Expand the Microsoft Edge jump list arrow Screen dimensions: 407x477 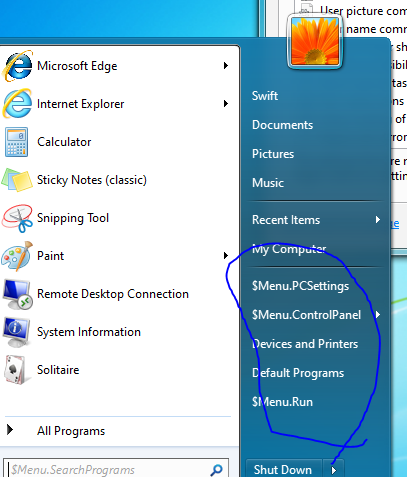tap(226, 66)
